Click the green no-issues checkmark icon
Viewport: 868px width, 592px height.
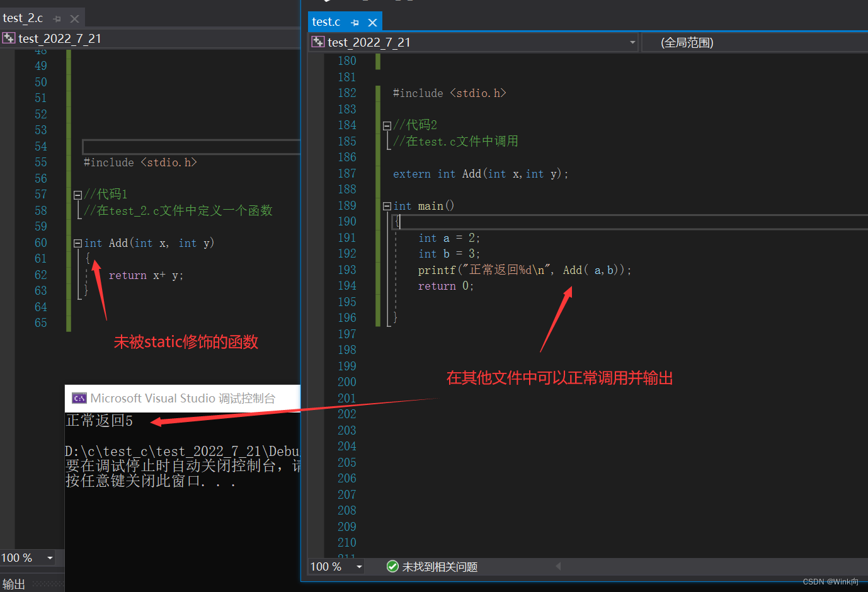[x=392, y=567]
